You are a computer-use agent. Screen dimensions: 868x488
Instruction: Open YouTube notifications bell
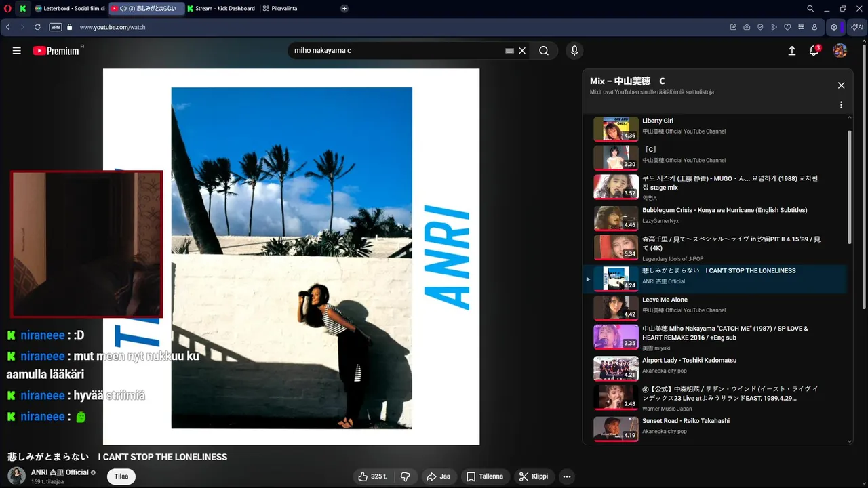coord(814,51)
